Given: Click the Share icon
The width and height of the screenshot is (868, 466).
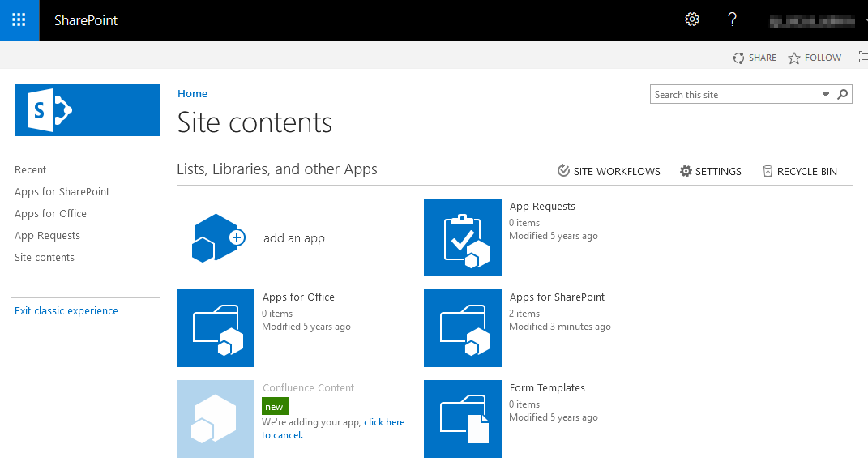Looking at the screenshot, I should 738,58.
